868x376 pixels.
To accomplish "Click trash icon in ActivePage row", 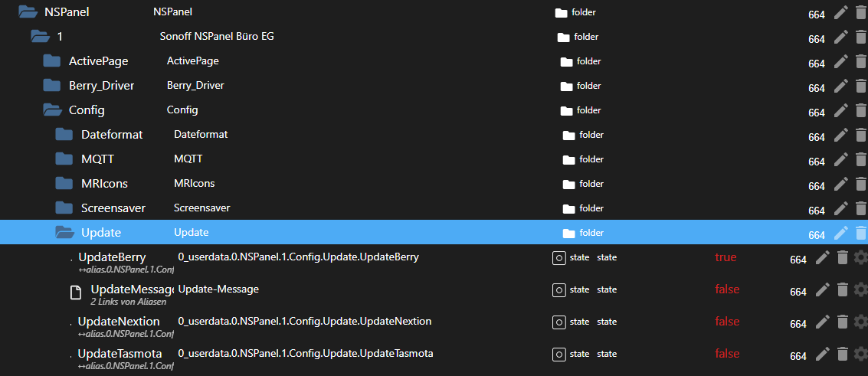I will click(860, 61).
